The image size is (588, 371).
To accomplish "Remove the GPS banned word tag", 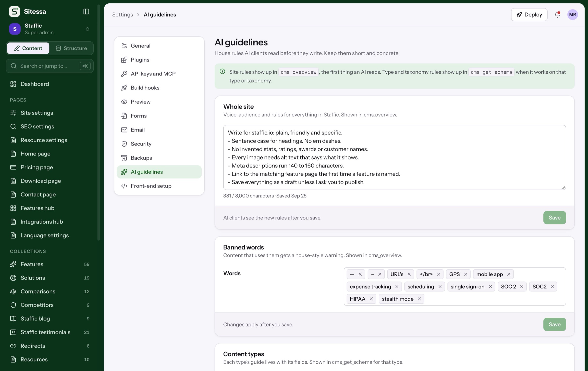I will coord(465,274).
